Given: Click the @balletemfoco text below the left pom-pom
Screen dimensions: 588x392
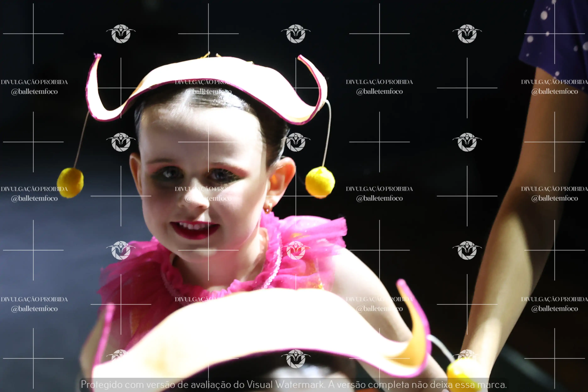Looking at the screenshot, I should 34,199.
